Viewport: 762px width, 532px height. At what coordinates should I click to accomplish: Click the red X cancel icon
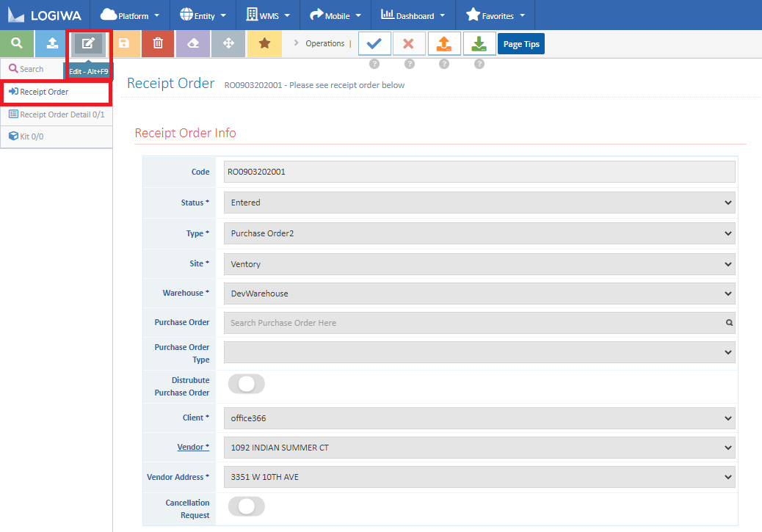(x=409, y=43)
